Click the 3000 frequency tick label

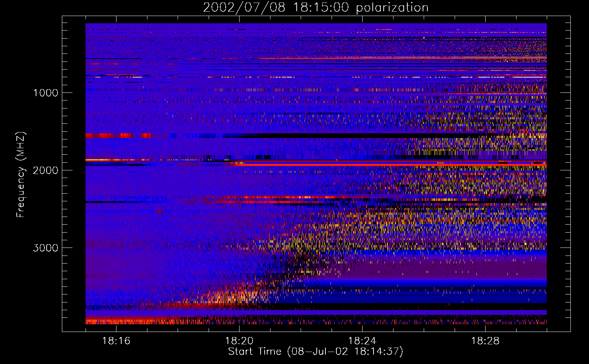[x=46, y=248]
